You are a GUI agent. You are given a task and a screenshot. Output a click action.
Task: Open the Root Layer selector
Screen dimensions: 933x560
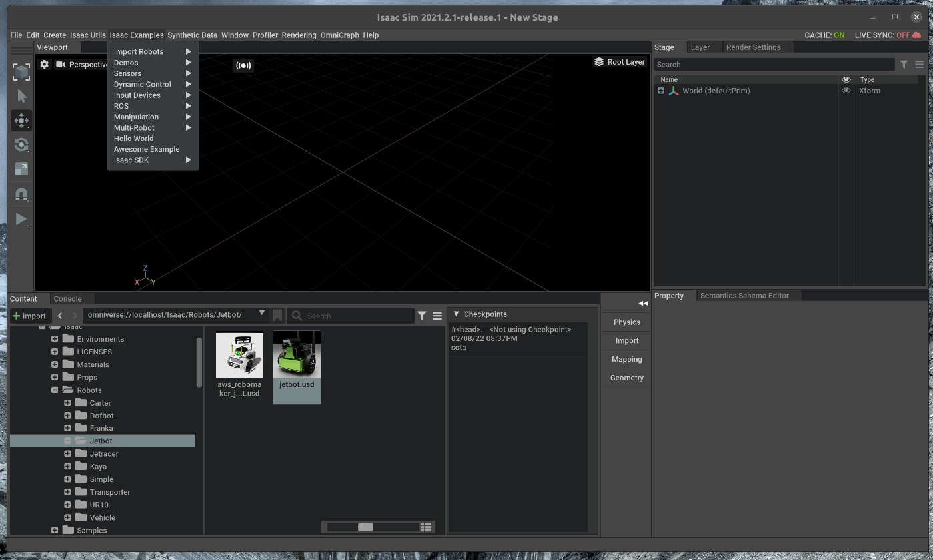[620, 62]
